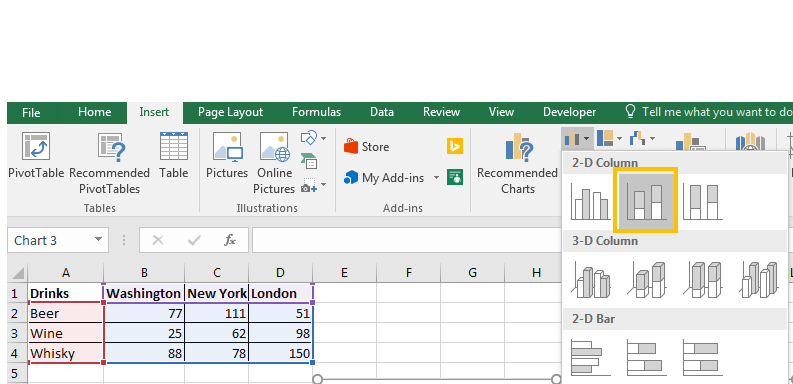Confirm the formula bar entry
This screenshot has width=793, height=384.
coord(194,240)
